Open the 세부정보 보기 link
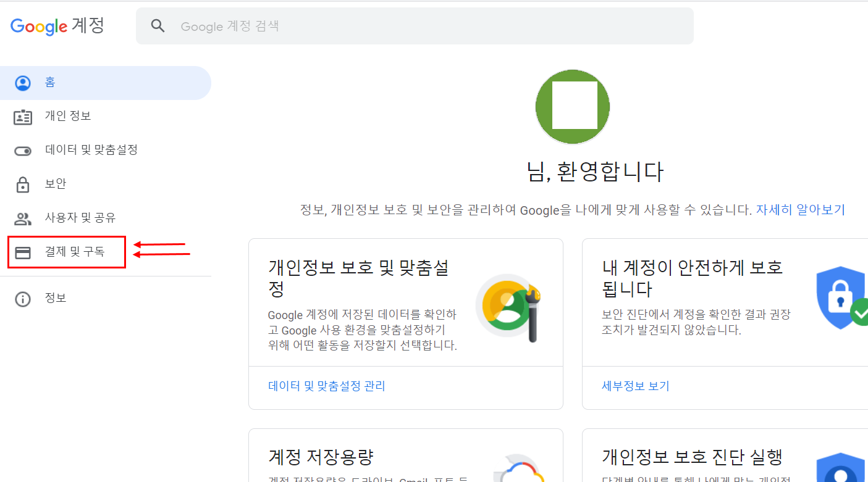Screen dimensions: 868x482 (636, 386)
